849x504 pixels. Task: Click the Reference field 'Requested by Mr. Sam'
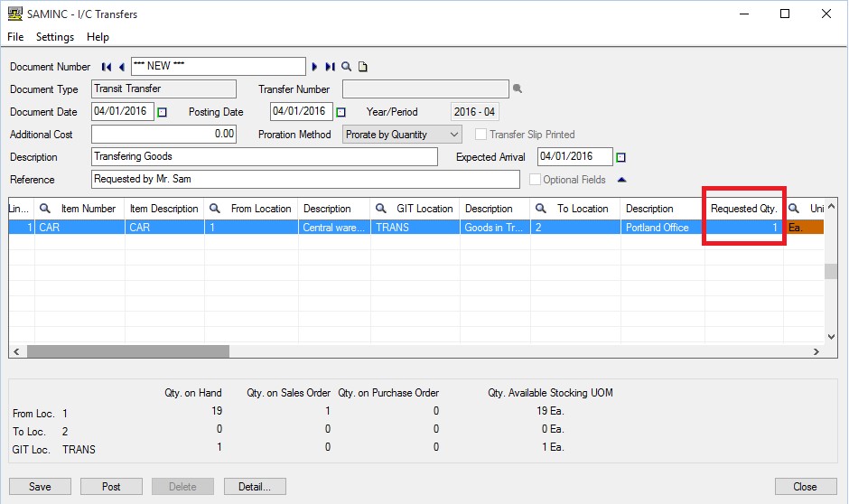point(305,179)
